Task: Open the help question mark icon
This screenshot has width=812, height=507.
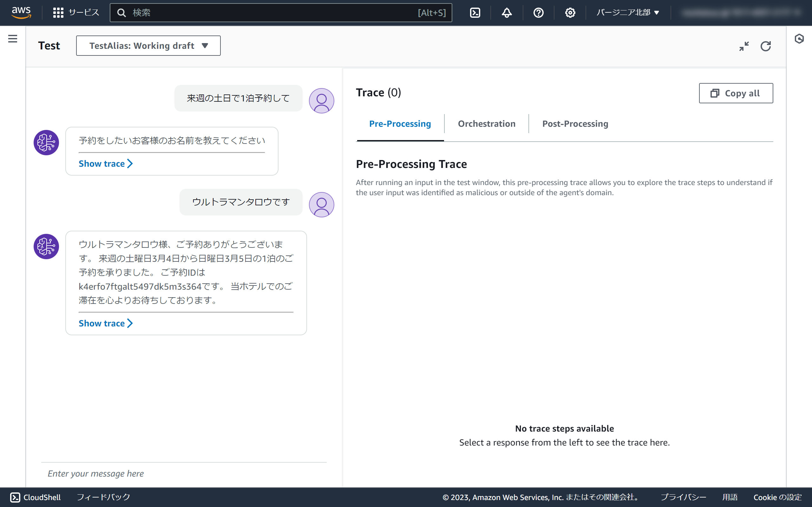Action: pos(538,13)
